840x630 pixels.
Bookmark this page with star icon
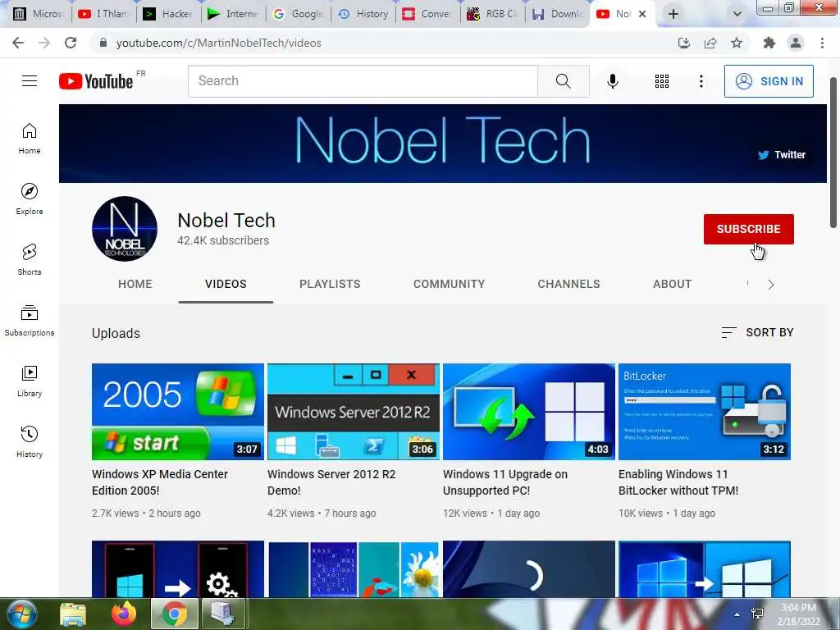pyautogui.click(x=737, y=43)
